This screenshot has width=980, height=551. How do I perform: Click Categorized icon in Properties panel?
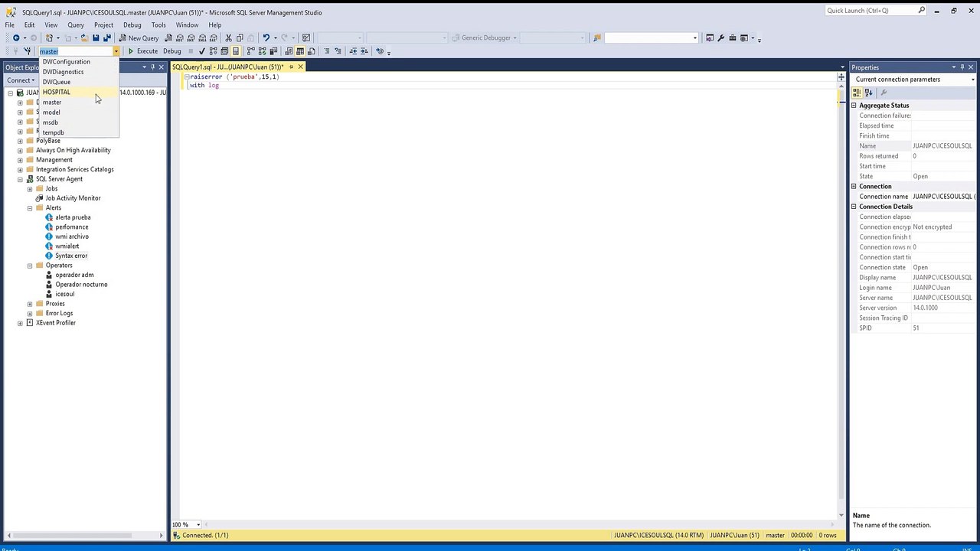857,93
